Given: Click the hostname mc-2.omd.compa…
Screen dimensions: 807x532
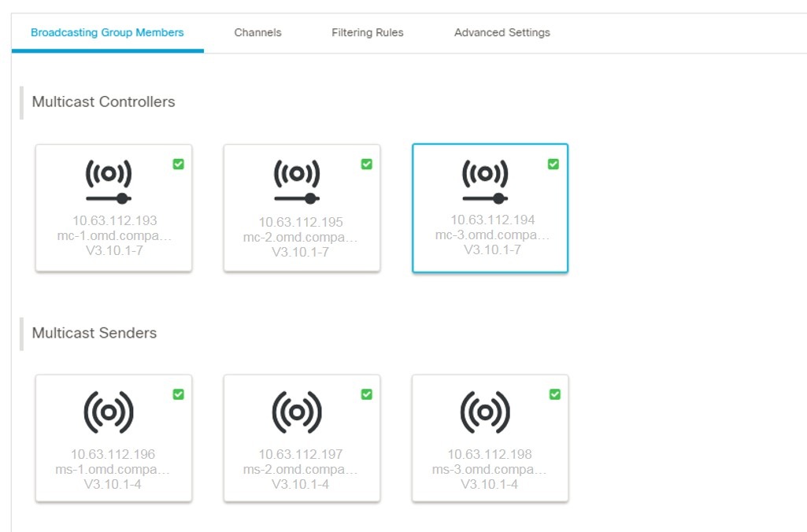Looking at the screenshot, I should click(301, 237).
